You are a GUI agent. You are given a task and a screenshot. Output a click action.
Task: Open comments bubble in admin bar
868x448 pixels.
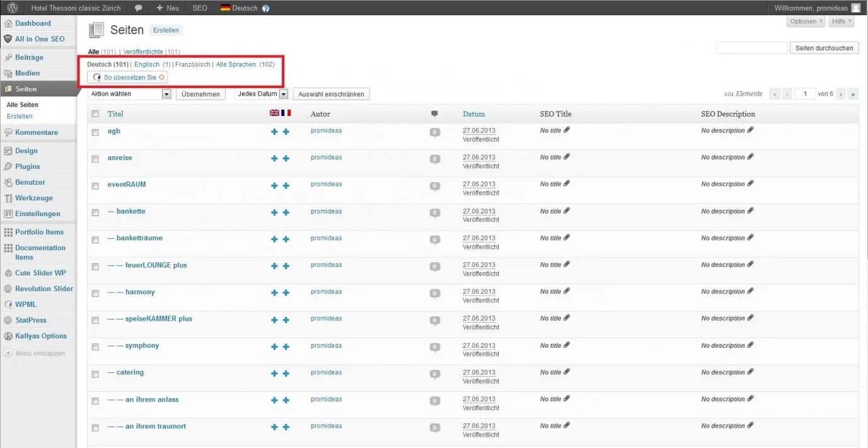click(x=139, y=8)
